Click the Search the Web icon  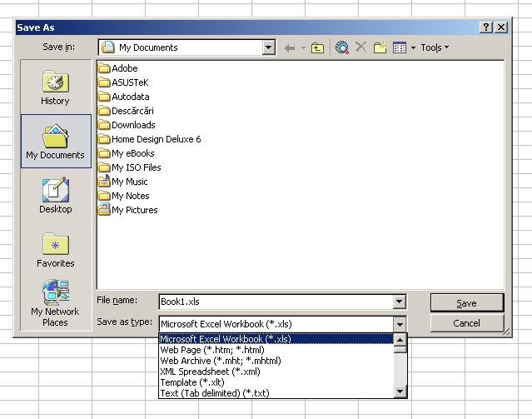pyautogui.click(x=342, y=48)
